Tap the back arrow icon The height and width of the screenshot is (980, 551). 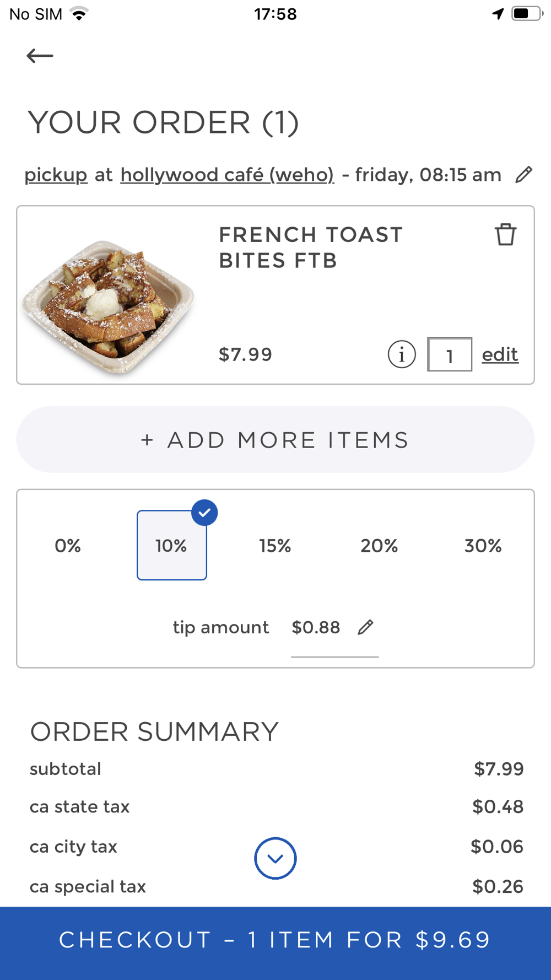(40, 56)
